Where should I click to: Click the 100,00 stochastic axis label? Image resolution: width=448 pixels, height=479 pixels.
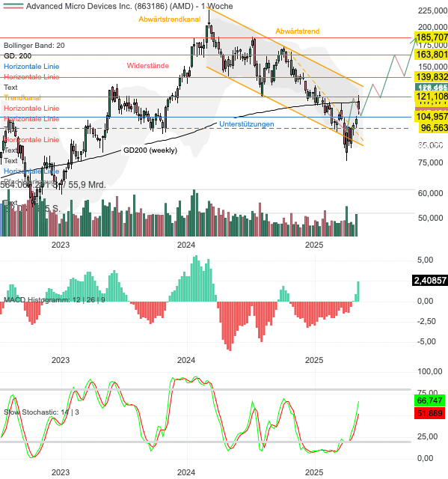click(430, 371)
